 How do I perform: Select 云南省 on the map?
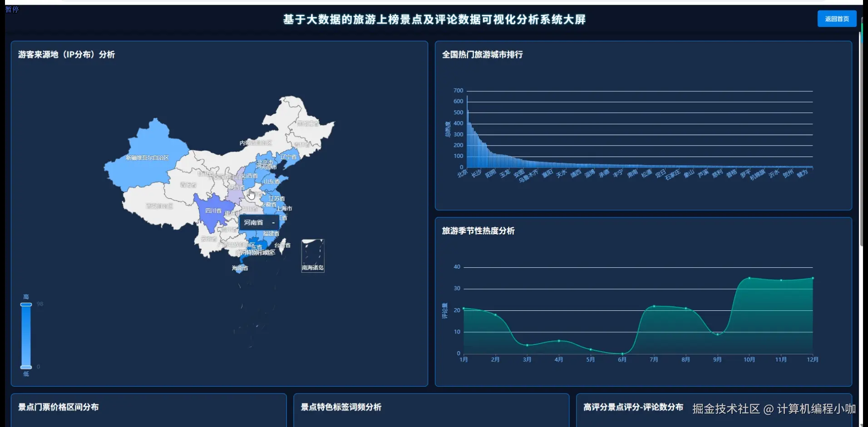[209, 239]
